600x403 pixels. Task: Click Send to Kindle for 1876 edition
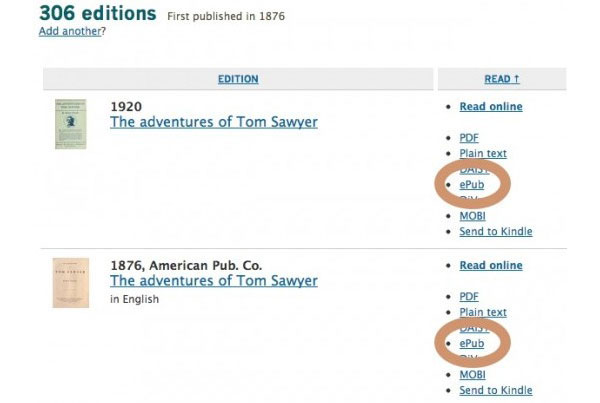pyautogui.click(x=496, y=390)
